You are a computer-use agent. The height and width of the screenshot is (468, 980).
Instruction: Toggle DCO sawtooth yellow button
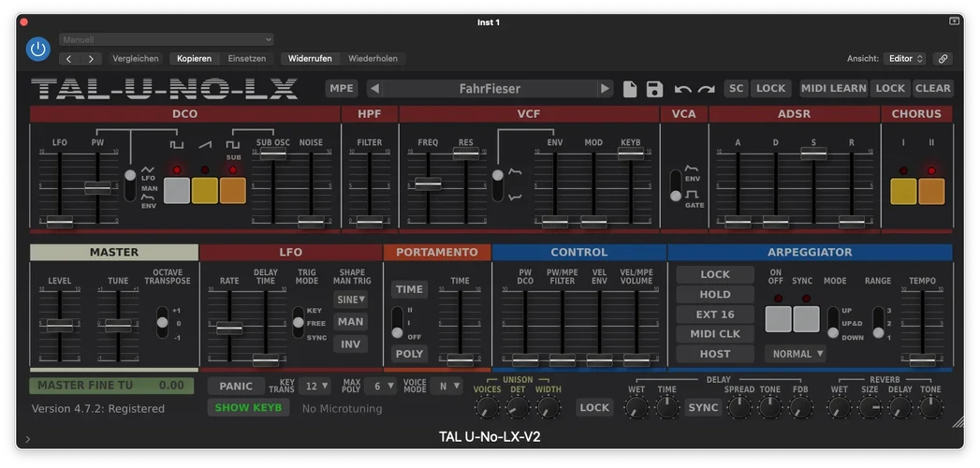tap(205, 191)
